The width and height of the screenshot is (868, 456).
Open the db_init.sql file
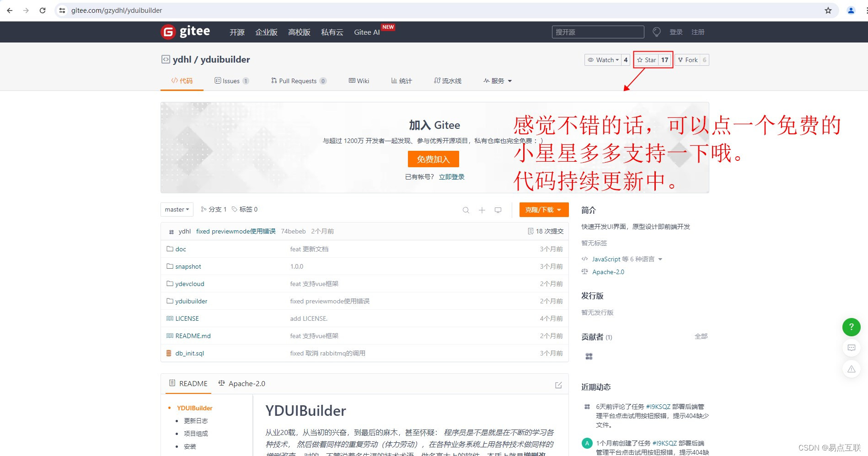tap(189, 353)
